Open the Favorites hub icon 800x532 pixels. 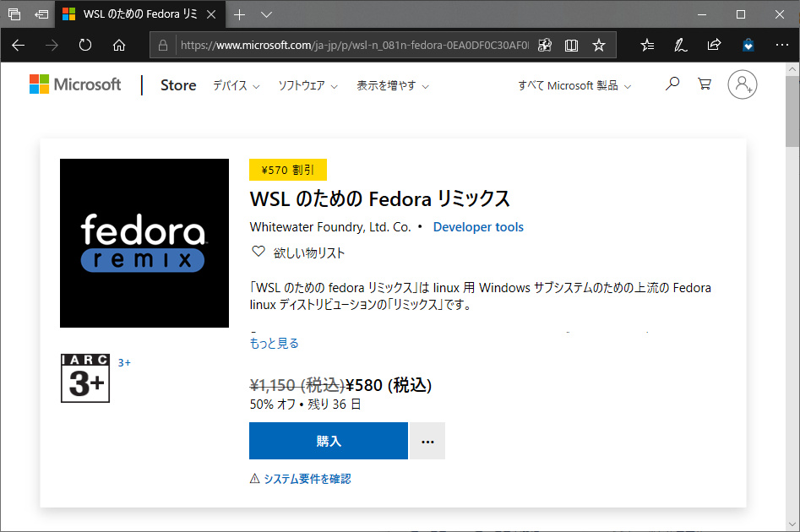[646, 45]
